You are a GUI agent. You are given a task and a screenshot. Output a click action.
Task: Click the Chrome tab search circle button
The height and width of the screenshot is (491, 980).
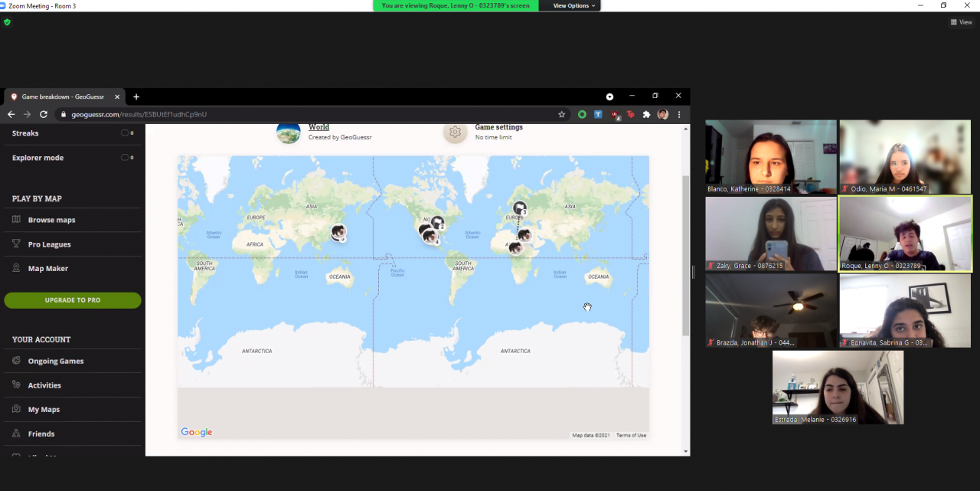609,97
